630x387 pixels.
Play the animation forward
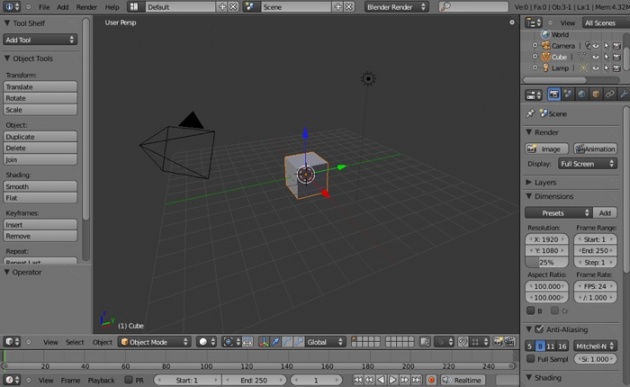393,380
